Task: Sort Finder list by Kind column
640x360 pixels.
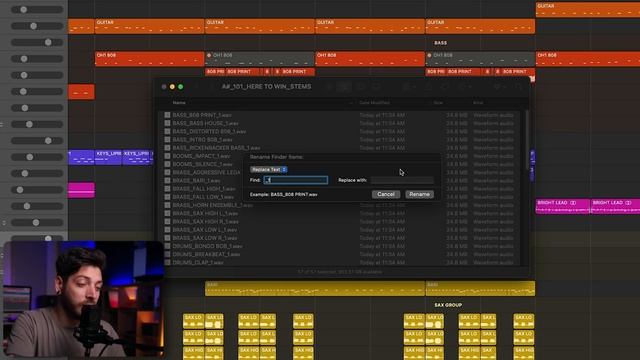Action: click(x=478, y=103)
